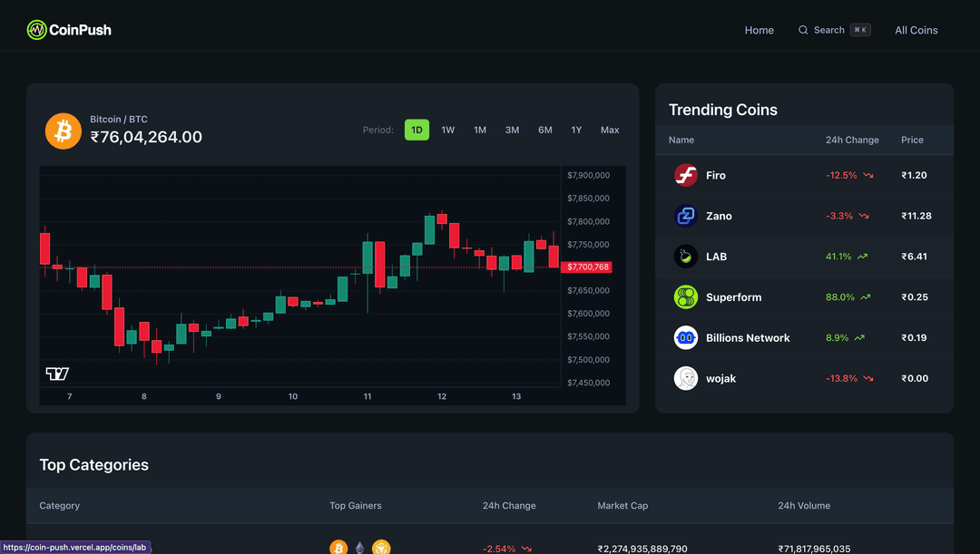Click the Price header in Trending Coins

coord(912,140)
